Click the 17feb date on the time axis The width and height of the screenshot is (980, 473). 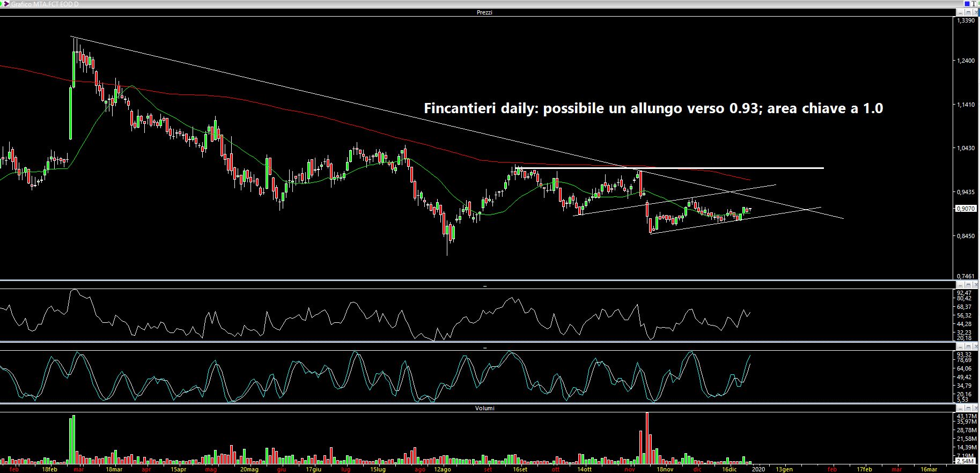tap(864, 469)
